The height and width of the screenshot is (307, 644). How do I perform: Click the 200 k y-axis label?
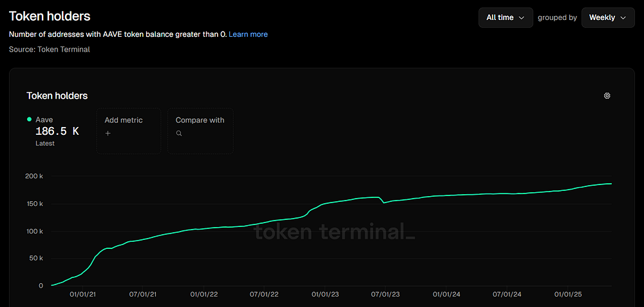(35, 176)
